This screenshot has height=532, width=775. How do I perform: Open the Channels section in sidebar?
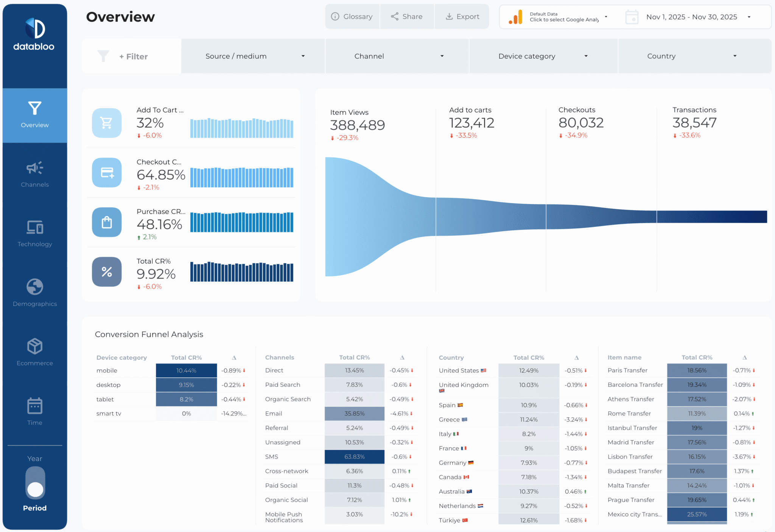click(x=34, y=168)
